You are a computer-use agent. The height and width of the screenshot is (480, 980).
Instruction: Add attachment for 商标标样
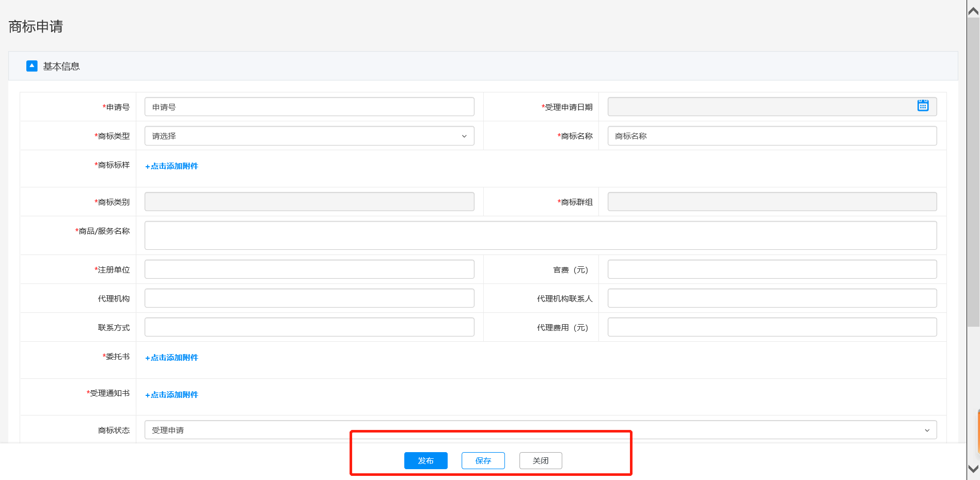[172, 166]
